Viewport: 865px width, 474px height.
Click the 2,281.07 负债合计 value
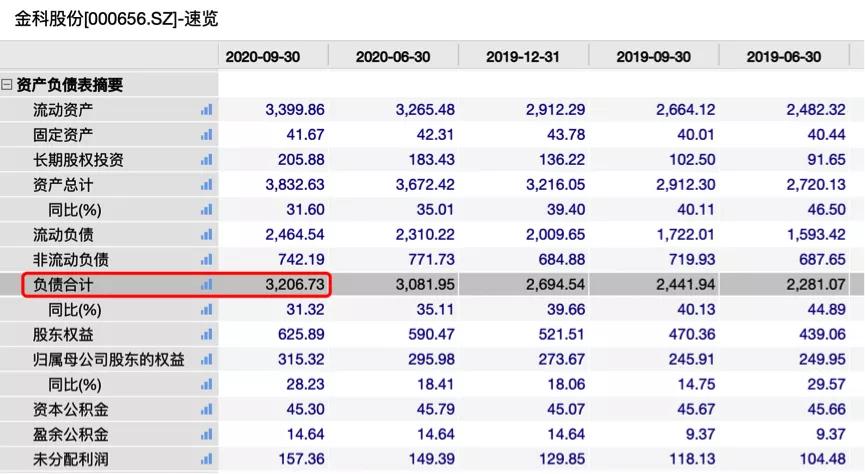(x=816, y=285)
